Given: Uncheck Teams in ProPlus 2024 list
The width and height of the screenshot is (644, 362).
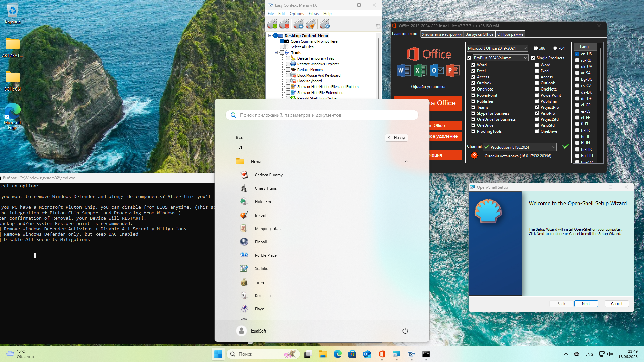Looking at the screenshot, I should click(473, 107).
